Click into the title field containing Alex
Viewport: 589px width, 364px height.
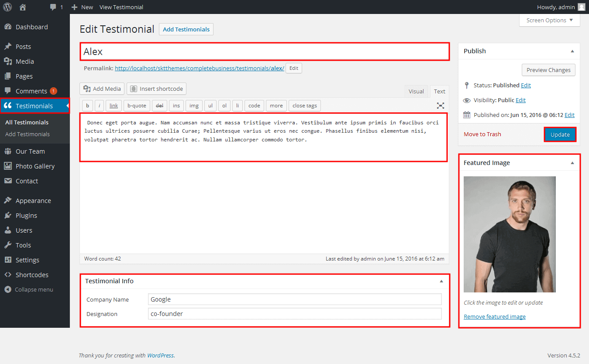(x=265, y=52)
